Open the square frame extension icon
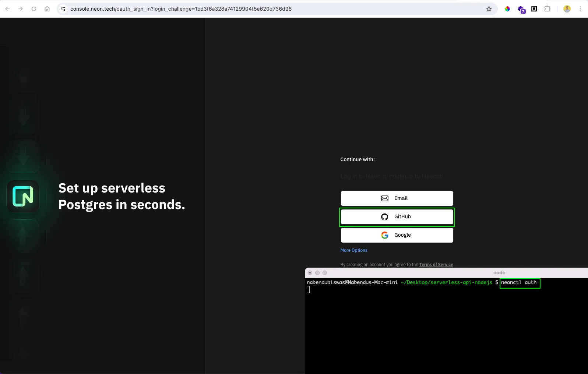This screenshot has width=588, height=374. point(534,9)
